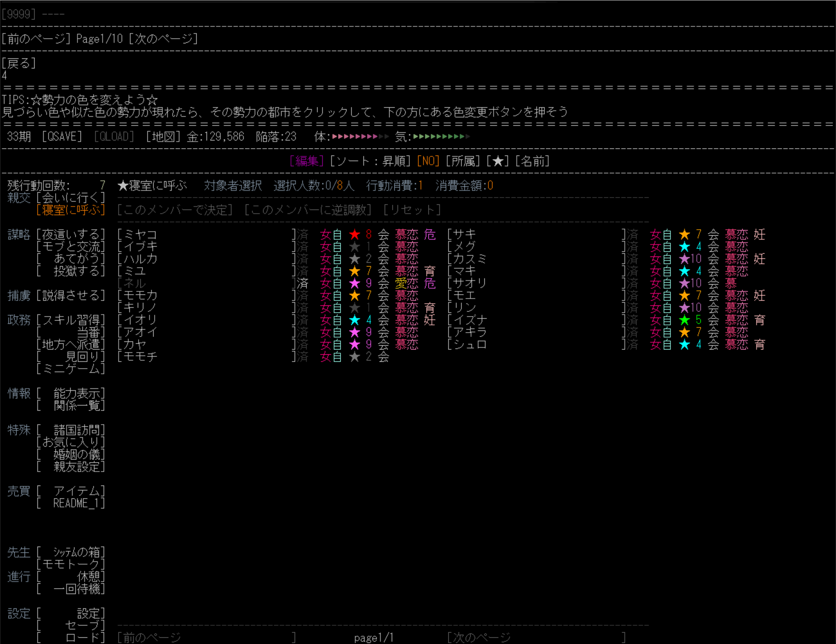Select character アオイ
The height and width of the screenshot is (644, 836).
point(207,332)
